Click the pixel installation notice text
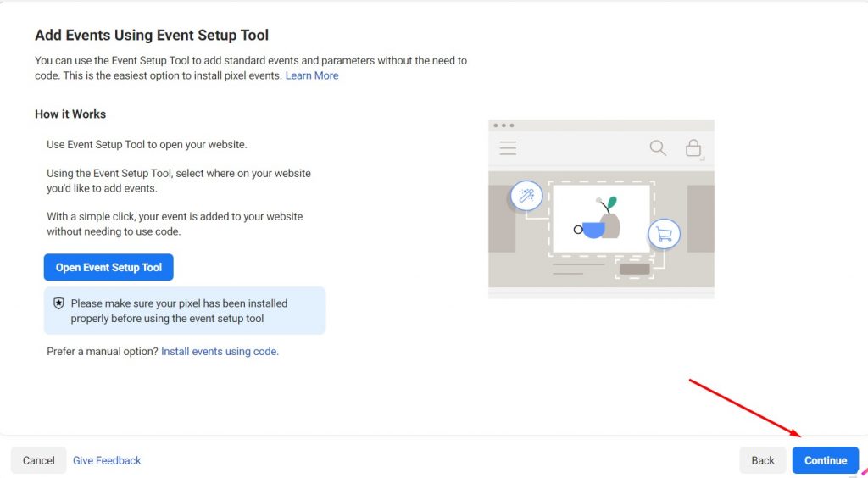This screenshot has height=478, width=868. [x=179, y=311]
